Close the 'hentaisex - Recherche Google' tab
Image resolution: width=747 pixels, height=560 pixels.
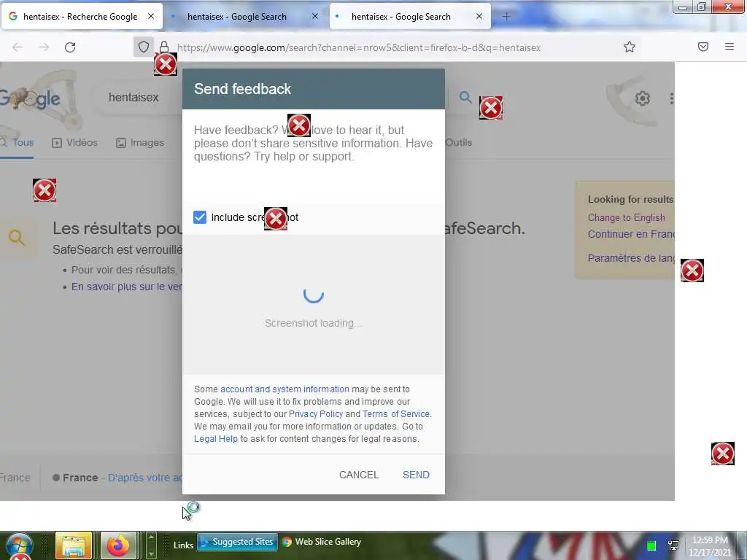(150, 16)
